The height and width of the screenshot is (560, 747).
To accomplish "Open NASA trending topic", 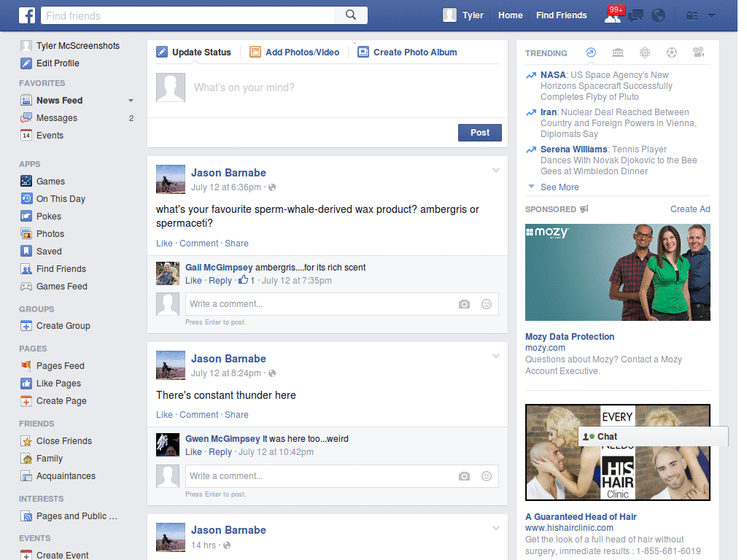I will [553, 75].
